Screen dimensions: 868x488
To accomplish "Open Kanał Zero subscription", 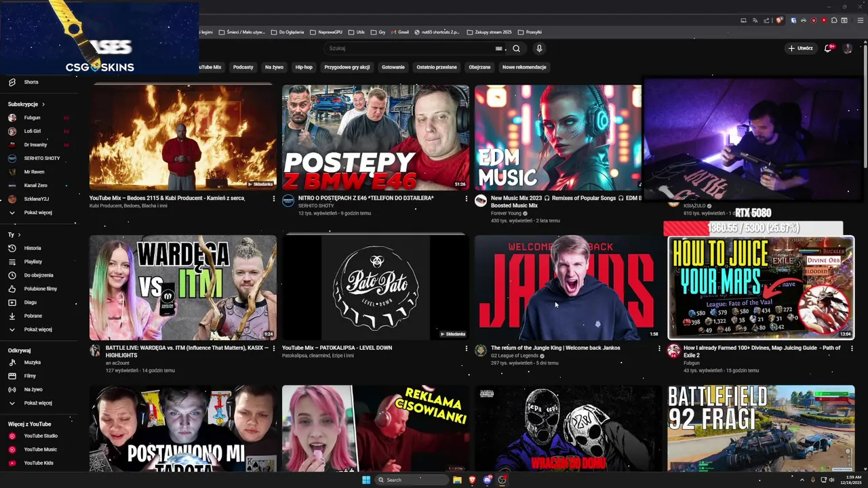I will 35,185.
